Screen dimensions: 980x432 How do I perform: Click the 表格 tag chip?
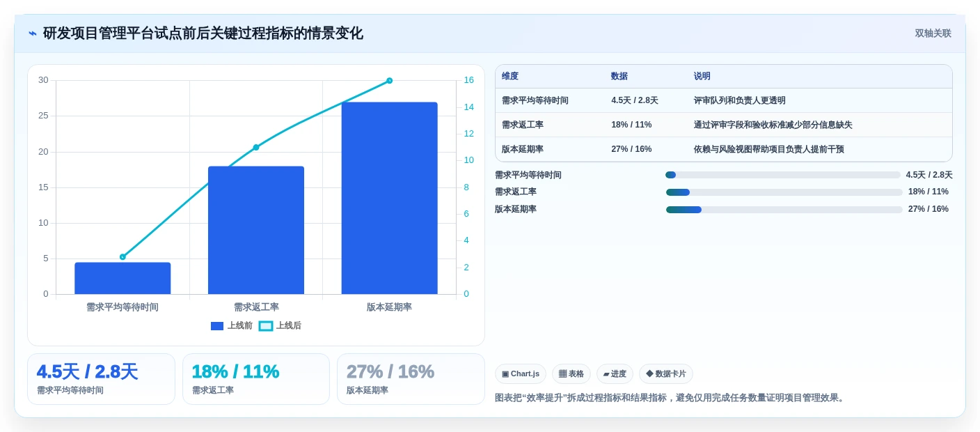pos(571,374)
